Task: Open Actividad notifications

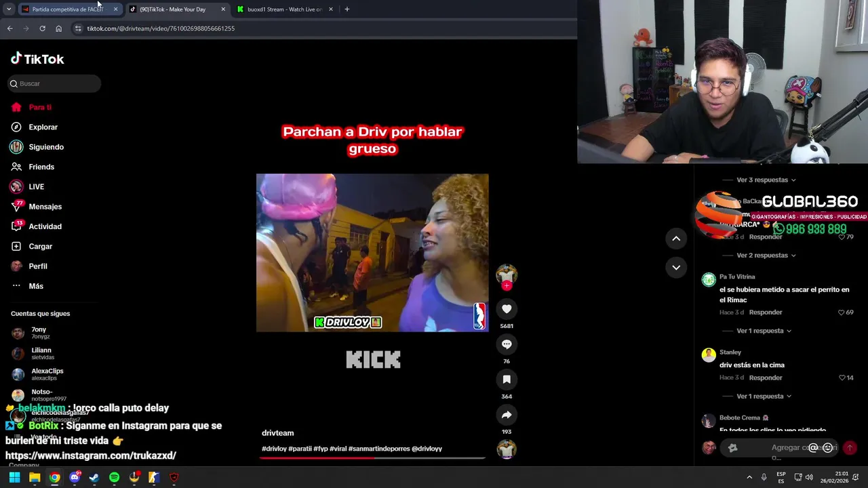Action: pos(36,226)
